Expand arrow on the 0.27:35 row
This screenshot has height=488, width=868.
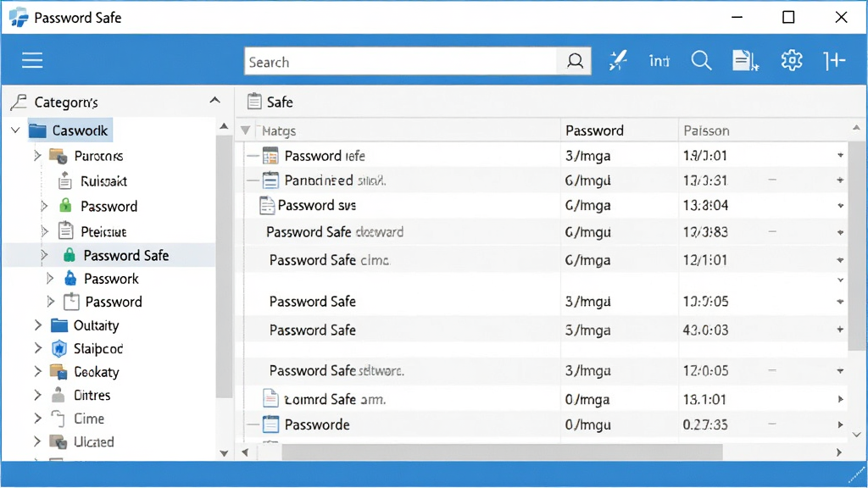(x=840, y=424)
